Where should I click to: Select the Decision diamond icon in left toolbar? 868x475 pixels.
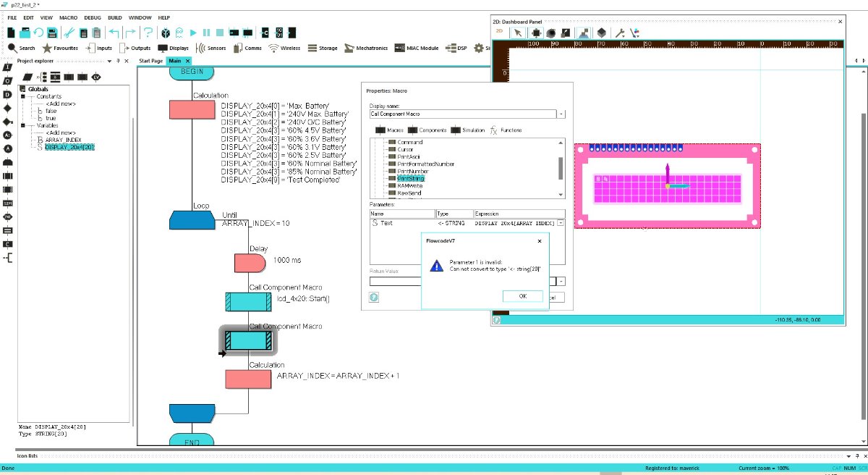(7, 108)
